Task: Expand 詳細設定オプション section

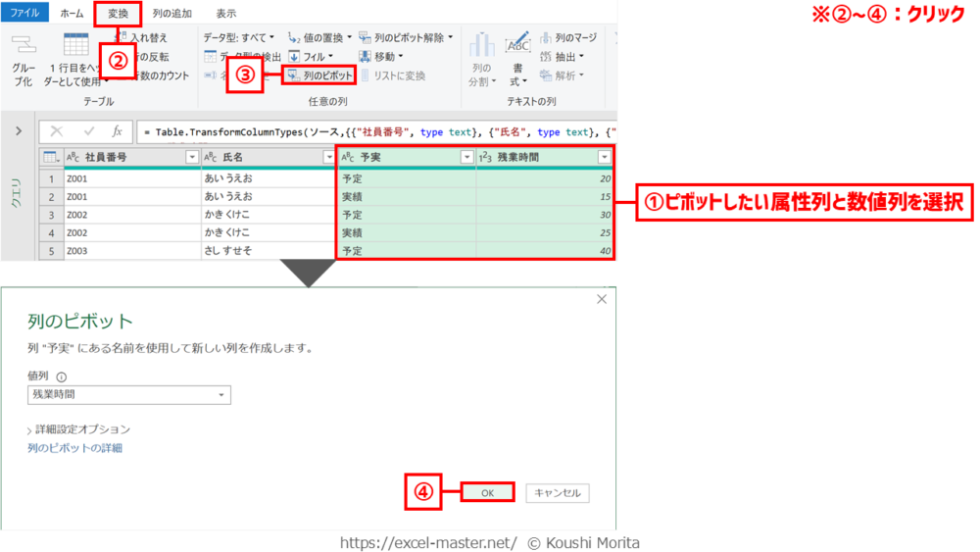Action: click(78, 429)
